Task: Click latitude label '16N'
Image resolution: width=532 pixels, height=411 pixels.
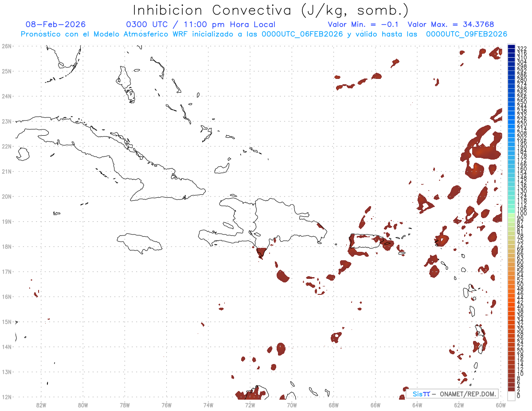Action: (7, 297)
